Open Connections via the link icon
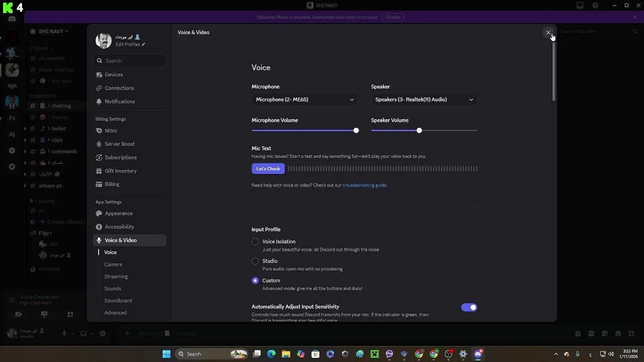 [99, 88]
